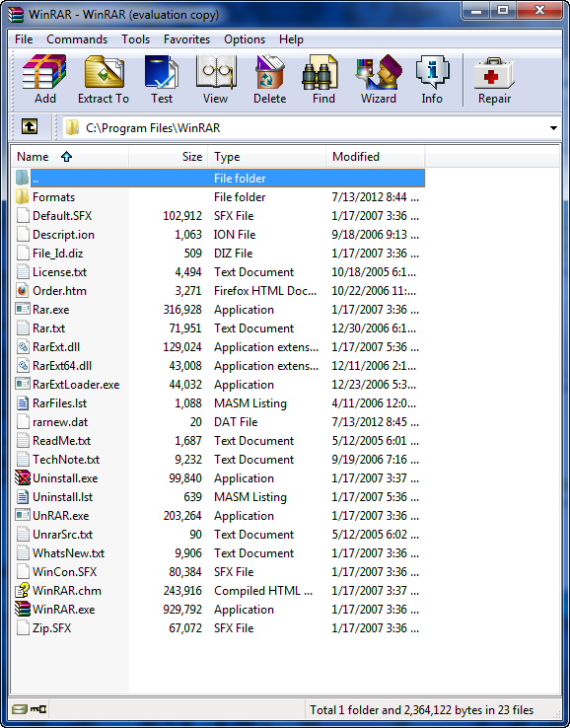Select the Extract To toolbar icon
570x728 pixels.
[x=104, y=79]
